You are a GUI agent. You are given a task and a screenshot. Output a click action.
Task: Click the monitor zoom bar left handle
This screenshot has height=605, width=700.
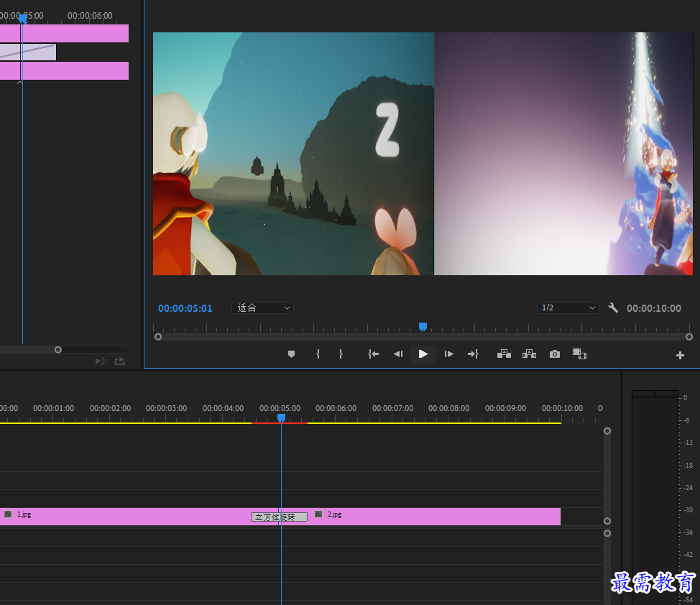click(x=158, y=337)
